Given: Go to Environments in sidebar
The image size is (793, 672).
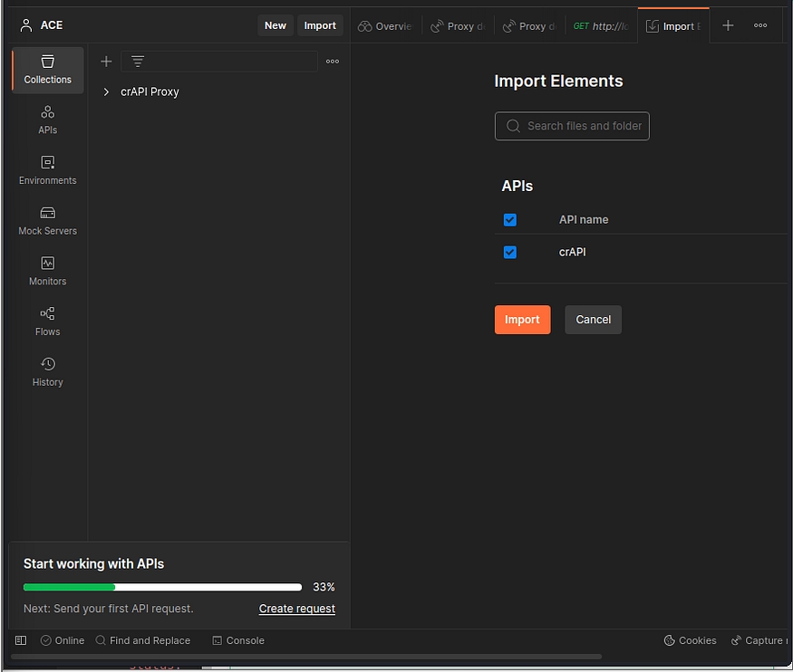Looking at the screenshot, I should [47, 170].
